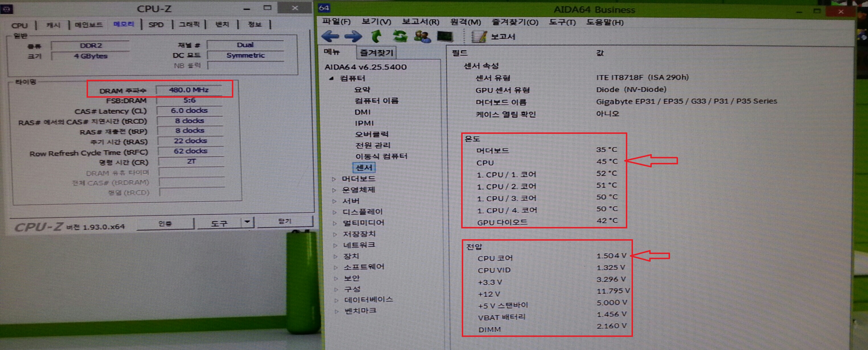The width and height of the screenshot is (868, 350).
Task: Select IPMI in the AIDA64 tree
Action: 364,123
